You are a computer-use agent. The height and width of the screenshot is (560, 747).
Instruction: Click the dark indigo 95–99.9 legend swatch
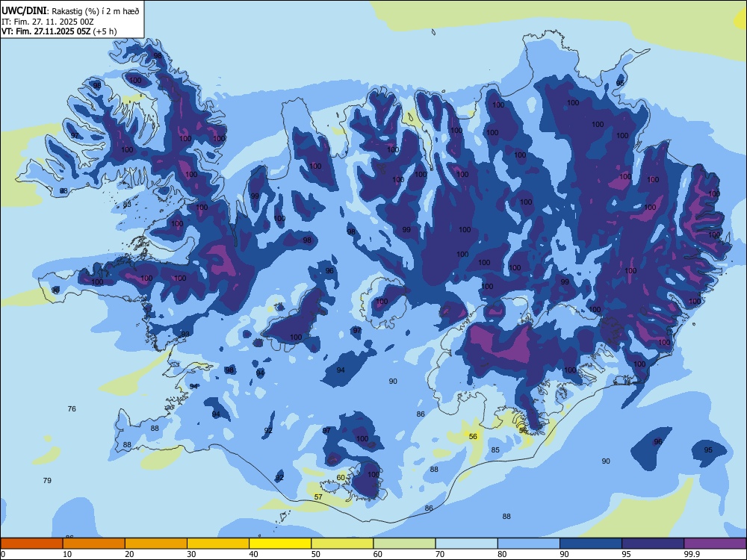pos(653,544)
